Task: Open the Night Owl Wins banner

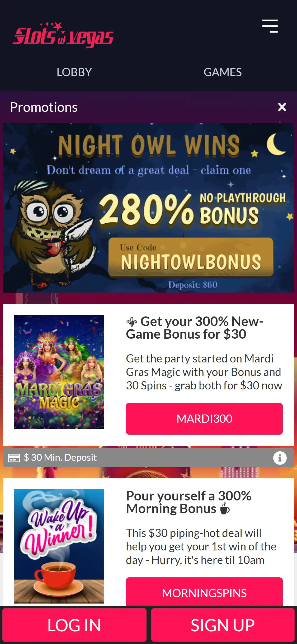Action: (148, 208)
